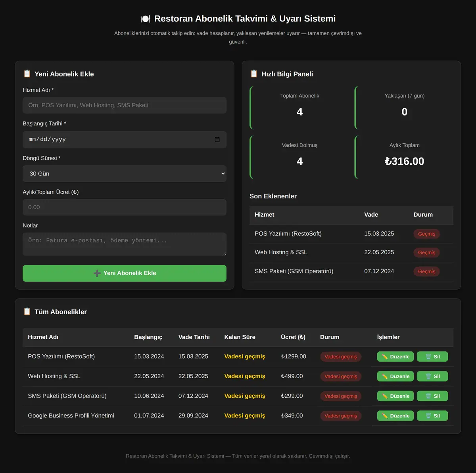Click the Yaklaşan (7 gün) stat card
The width and height of the screenshot is (476, 473).
[404, 108]
